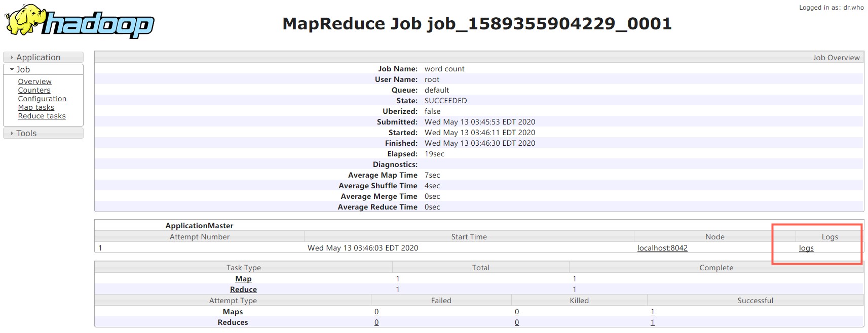The height and width of the screenshot is (333, 868).
Task: Click the Job Overview panel header
Action: coord(479,57)
